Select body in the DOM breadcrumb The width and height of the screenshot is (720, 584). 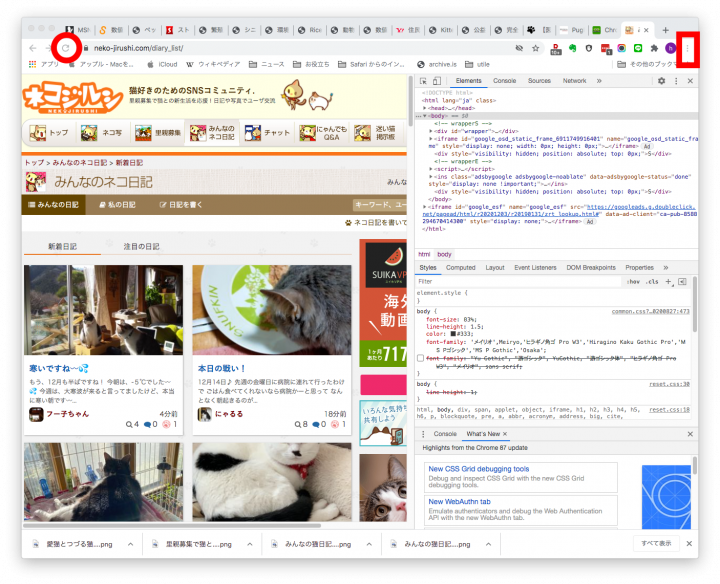444,254
